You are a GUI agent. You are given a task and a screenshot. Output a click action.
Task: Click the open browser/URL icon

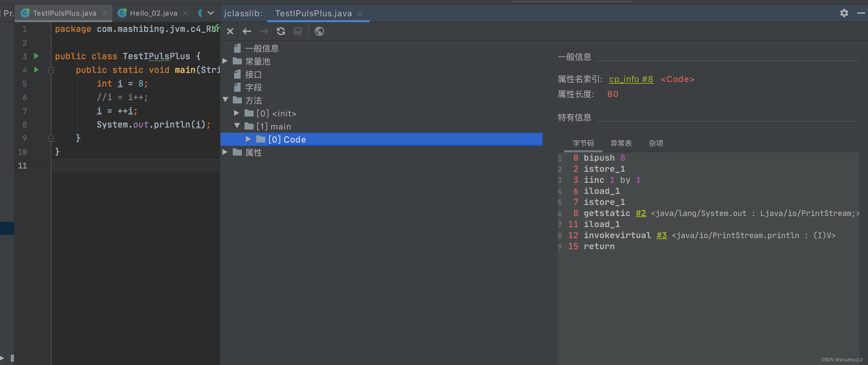point(320,32)
